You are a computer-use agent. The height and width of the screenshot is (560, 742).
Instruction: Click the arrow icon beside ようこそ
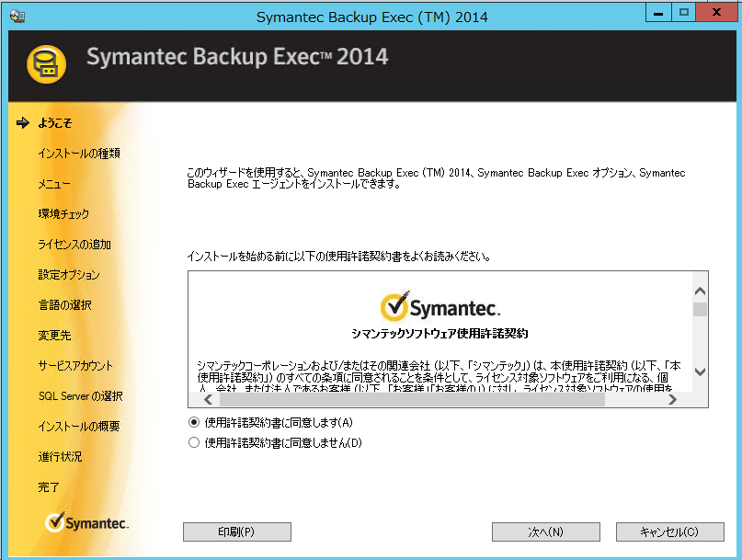click(x=23, y=123)
